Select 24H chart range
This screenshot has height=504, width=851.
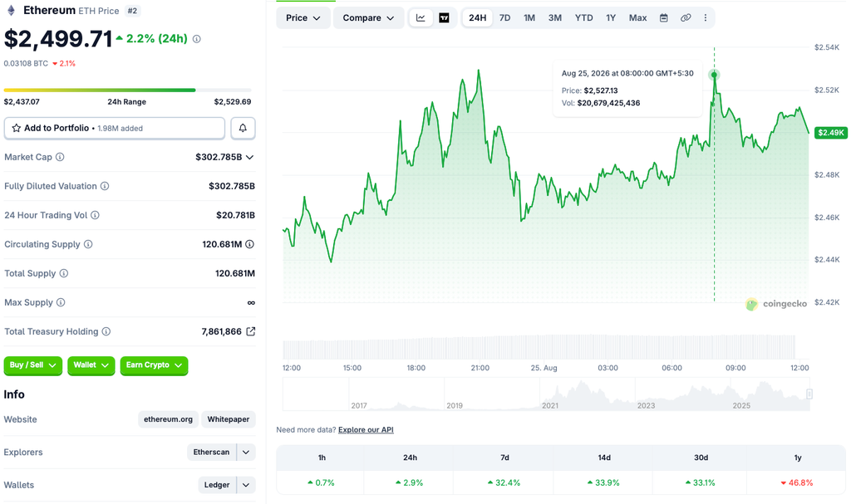pos(478,18)
